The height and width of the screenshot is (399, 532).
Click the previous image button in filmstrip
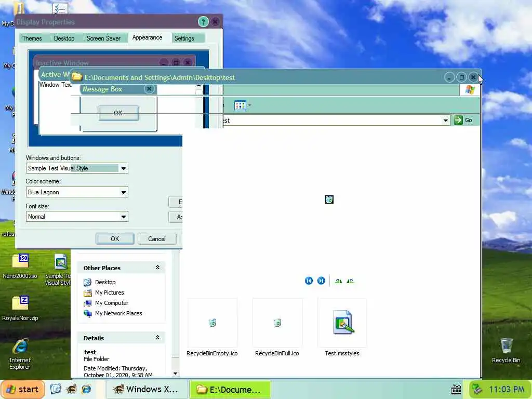[x=309, y=281]
